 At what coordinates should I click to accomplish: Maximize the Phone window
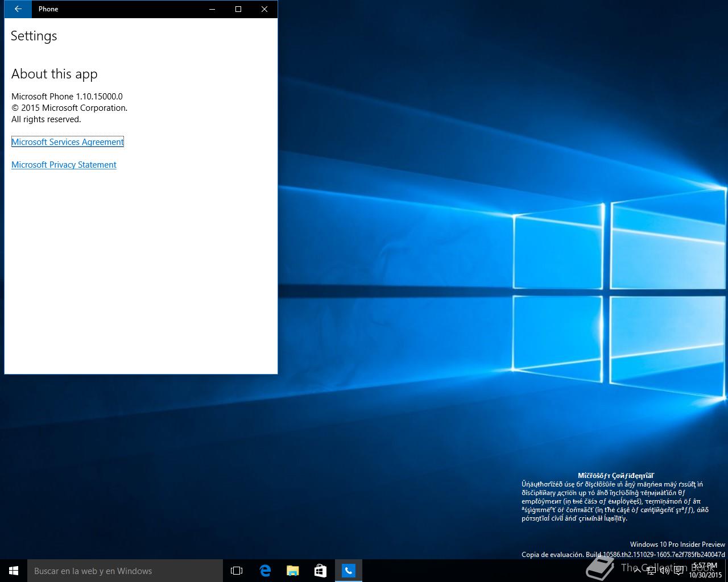tap(238, 9)
